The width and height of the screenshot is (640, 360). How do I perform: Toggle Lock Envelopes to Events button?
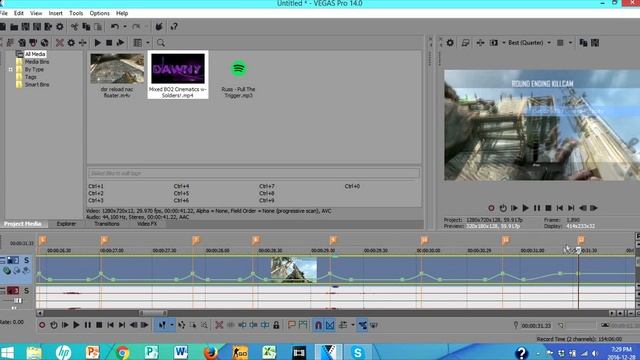[362, 325]
